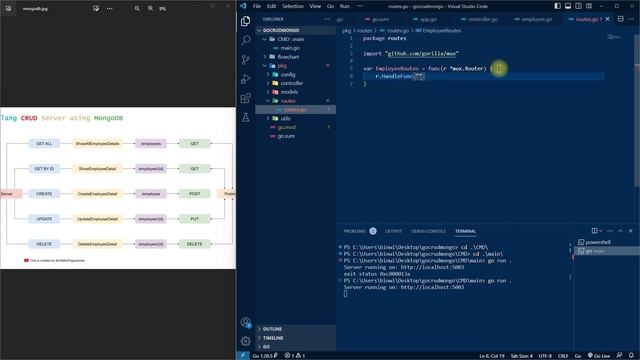Open the Run and Debug view

pyautogui.click(x=245, y=79)
